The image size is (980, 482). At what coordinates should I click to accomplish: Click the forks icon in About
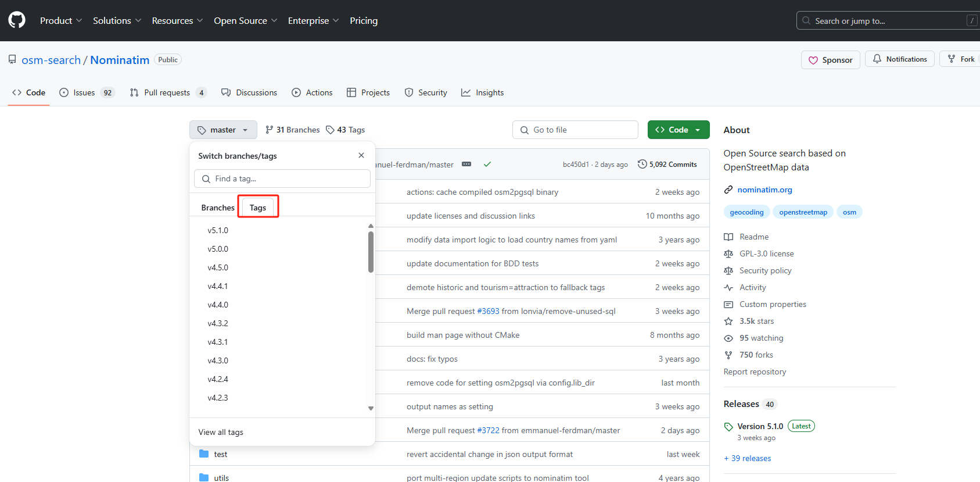728,355
